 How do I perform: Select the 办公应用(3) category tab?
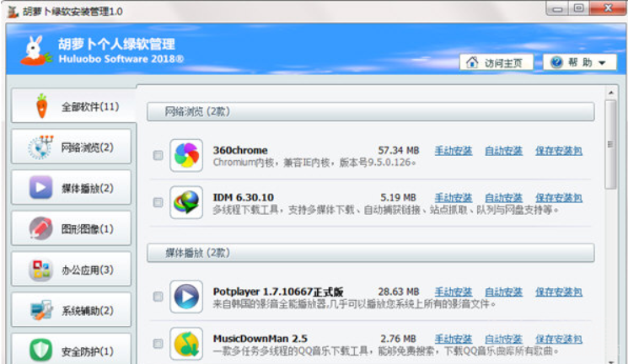coord(72,270)
